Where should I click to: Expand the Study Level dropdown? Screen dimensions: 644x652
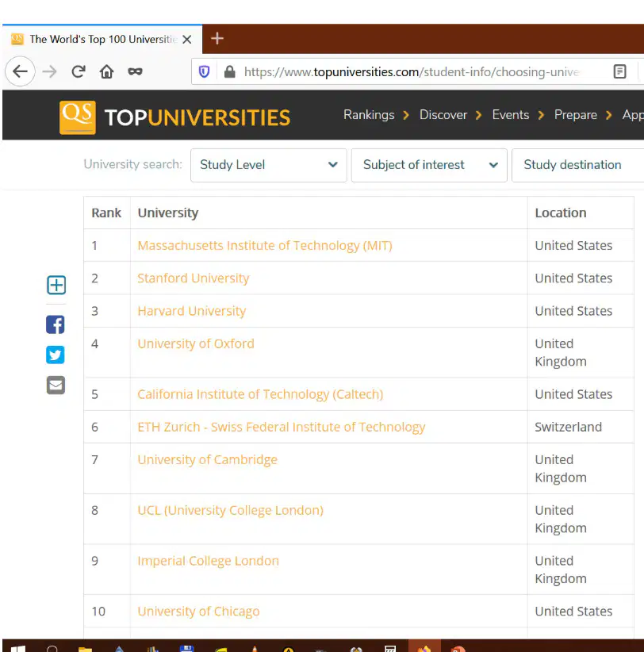coord(269,165)
